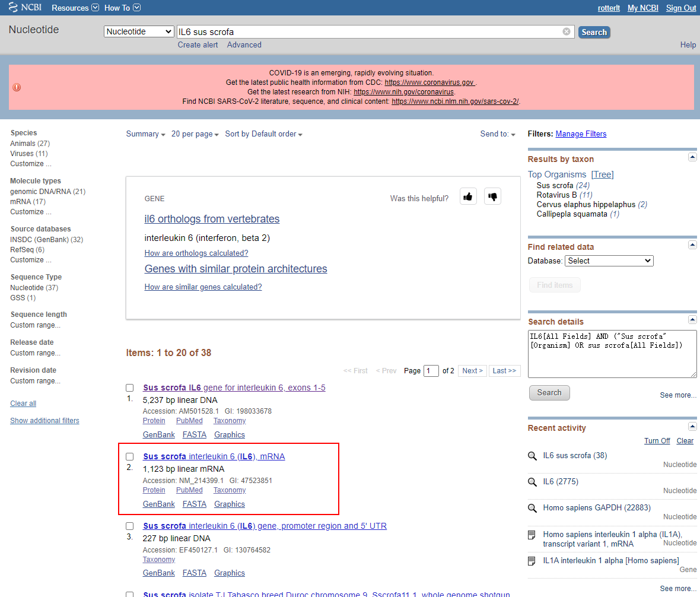Viewport: 700px width, 597px height.
Task: Clear search box with X icon
Action: point(567,32)
